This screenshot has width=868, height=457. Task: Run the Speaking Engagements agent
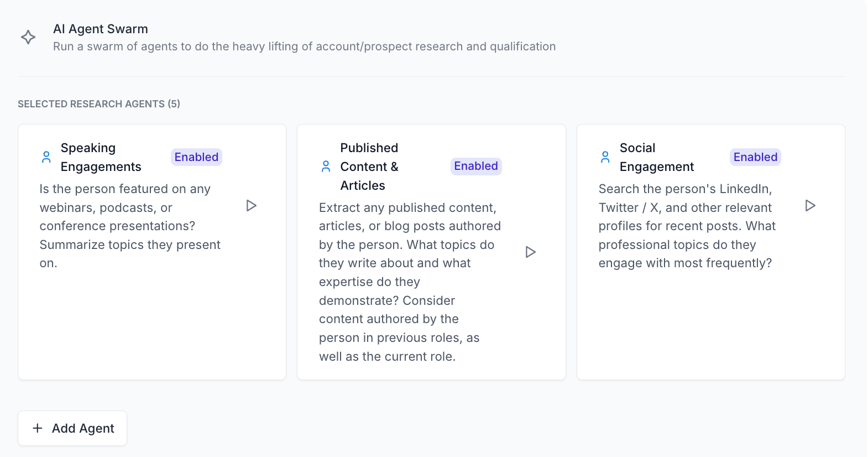[x=252, y=206]
